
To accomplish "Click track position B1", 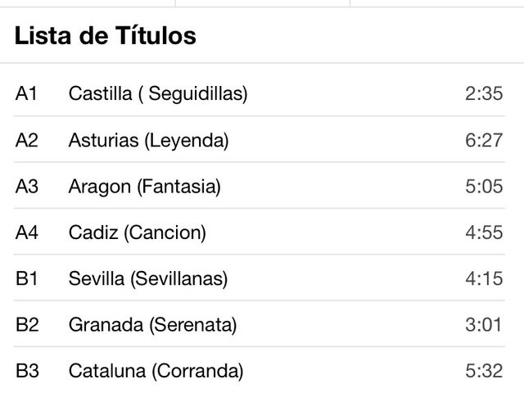I will [27, 279].
